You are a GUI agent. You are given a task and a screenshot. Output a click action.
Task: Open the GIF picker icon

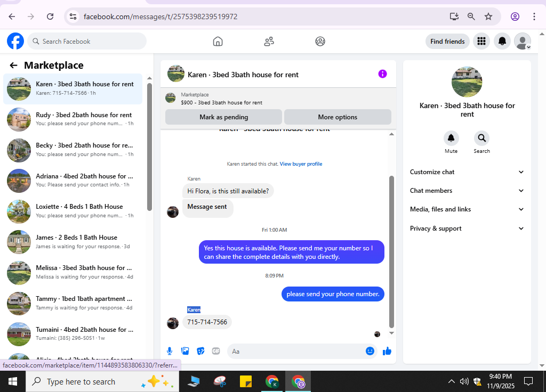216,352
